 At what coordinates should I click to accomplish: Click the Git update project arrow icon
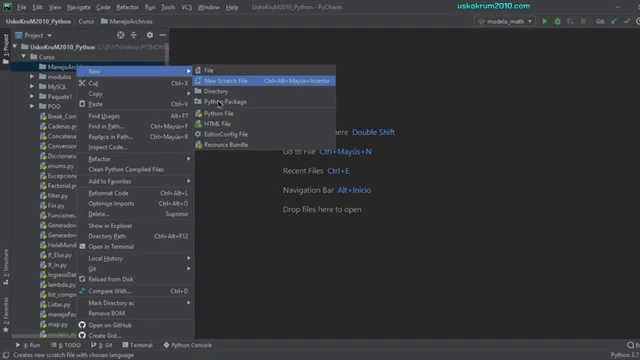[614, 21]
